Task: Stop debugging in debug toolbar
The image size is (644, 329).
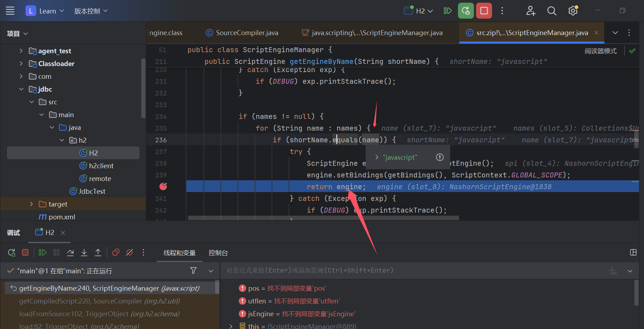Action: 25,252
